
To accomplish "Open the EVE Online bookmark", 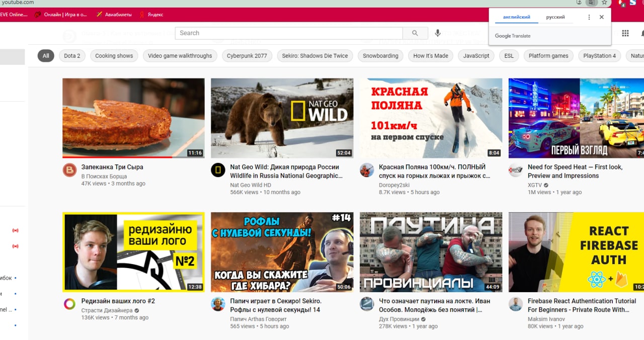I will (x=14, y=15).
